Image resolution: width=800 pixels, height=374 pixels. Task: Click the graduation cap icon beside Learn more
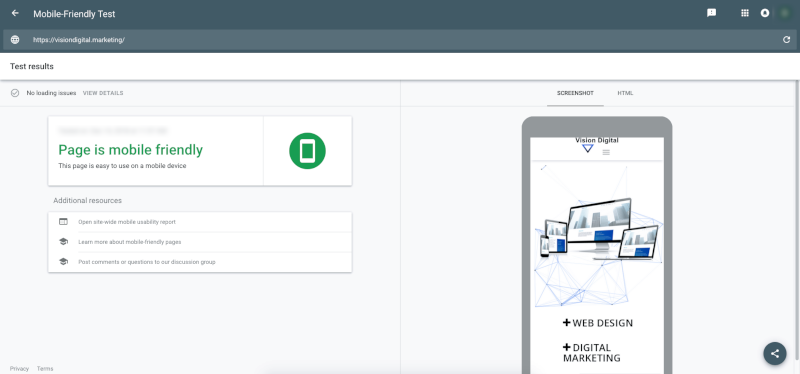[x=63, y=242]
